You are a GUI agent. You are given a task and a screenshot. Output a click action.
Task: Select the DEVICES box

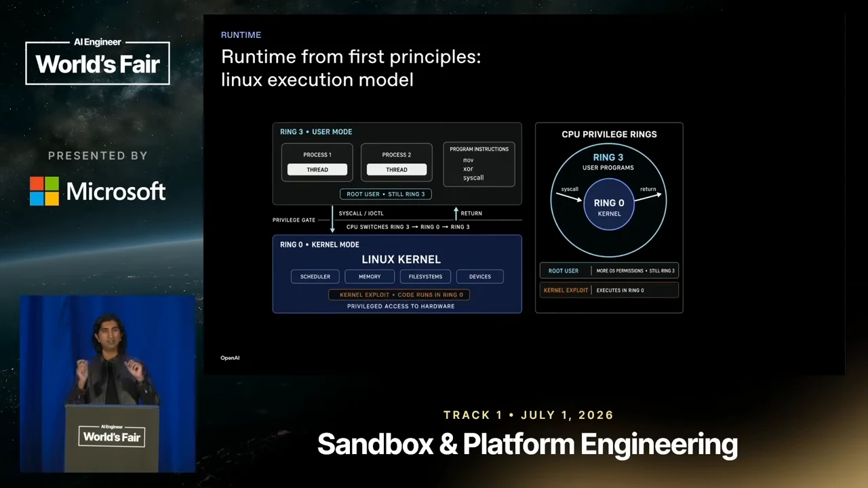480,277
